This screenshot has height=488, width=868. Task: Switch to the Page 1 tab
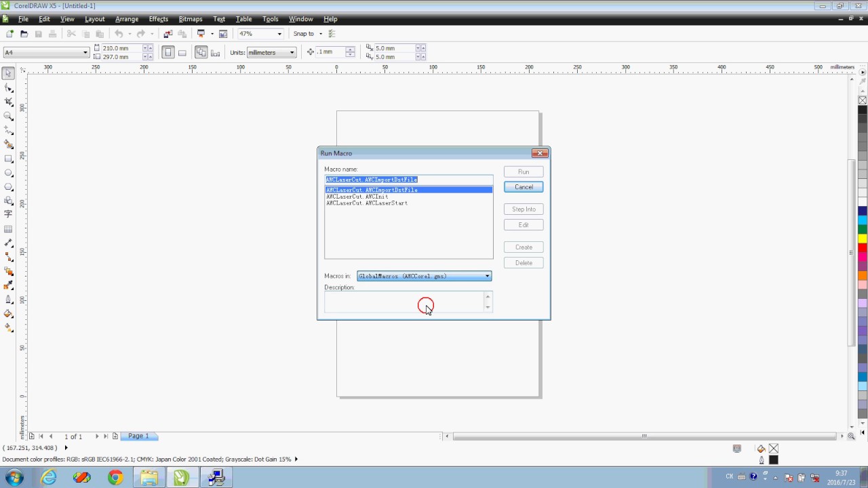138,436
